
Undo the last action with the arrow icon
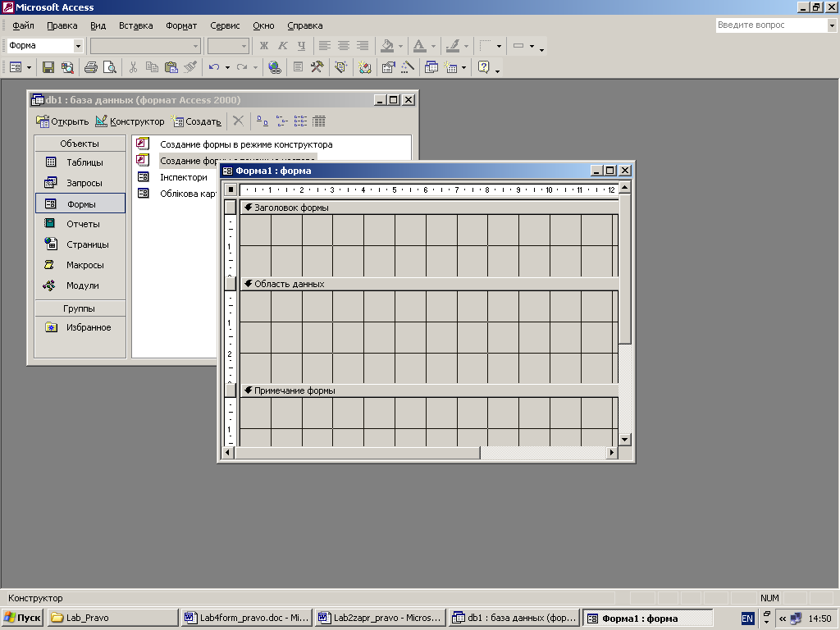214,67
